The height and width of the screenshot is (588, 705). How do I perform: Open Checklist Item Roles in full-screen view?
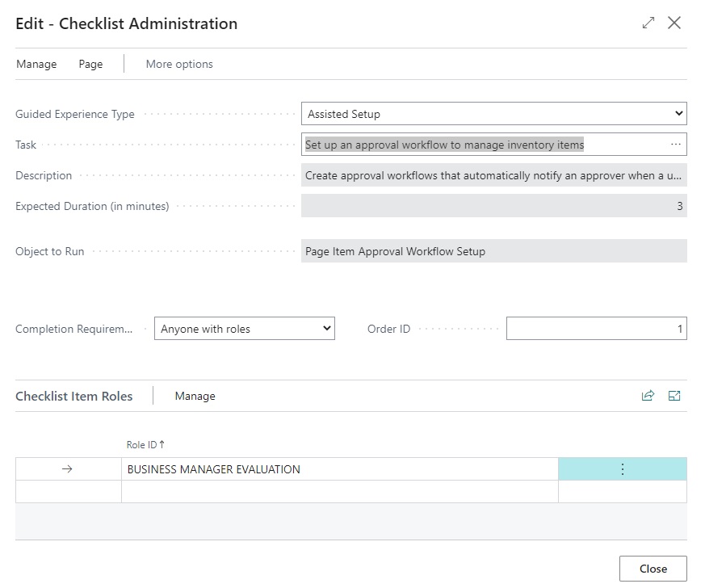click(674, 396)
